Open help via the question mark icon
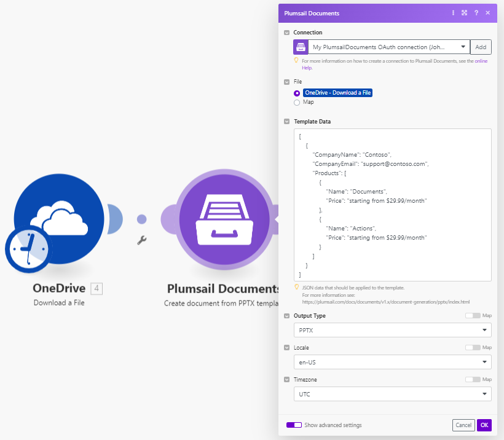504x440 pixels. tap(476, 13)
